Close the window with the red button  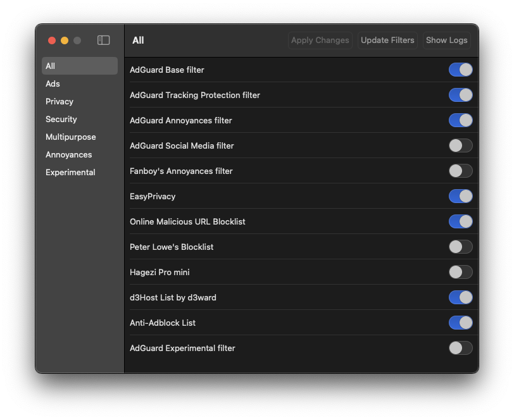pos(52,40)
